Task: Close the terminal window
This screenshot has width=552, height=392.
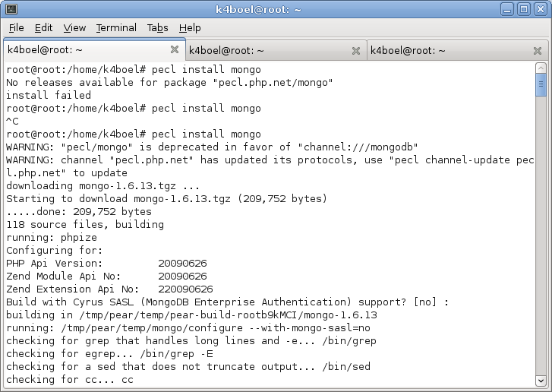Action: click(540, 9)
